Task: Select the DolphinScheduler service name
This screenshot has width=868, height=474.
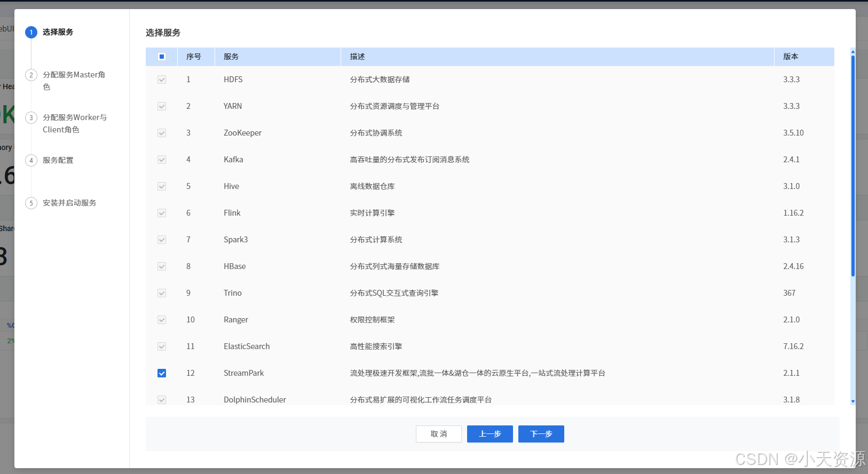Action: (x=255, y=400)
